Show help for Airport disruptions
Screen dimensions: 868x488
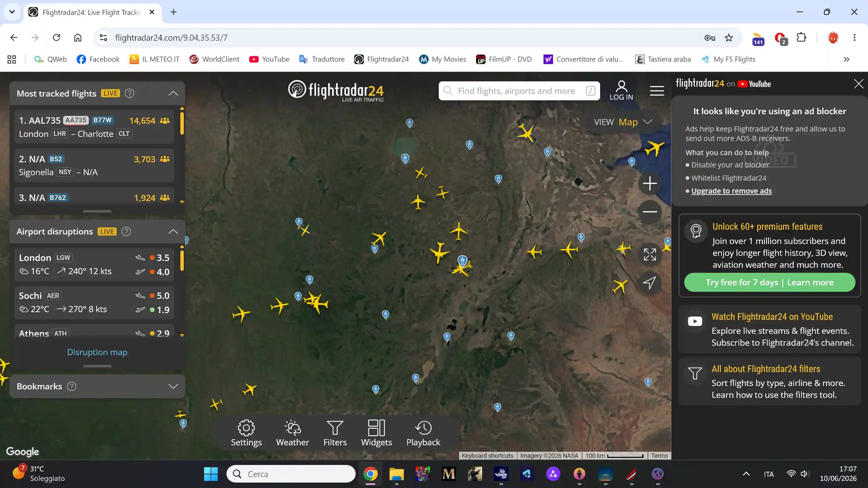click(126, 231)
